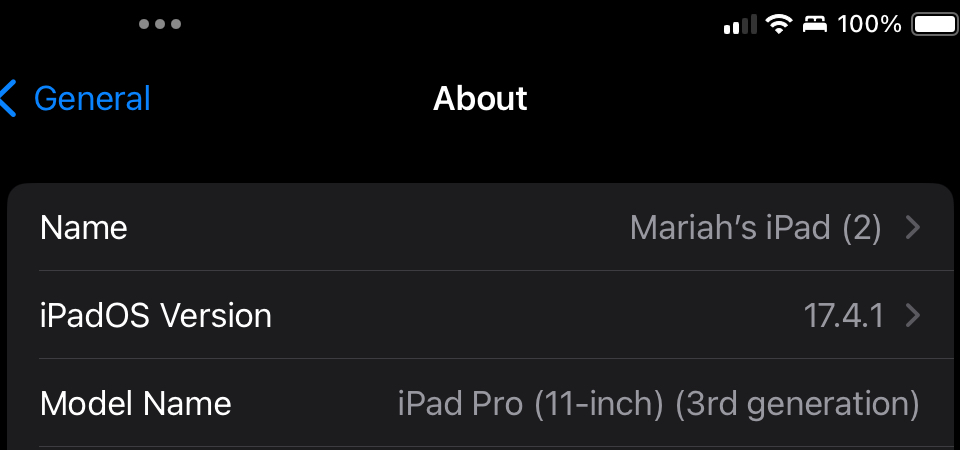Select the iPadOS Version label
Image resolution: width=960 pixels, height=450 pixels.
[155, 316]
